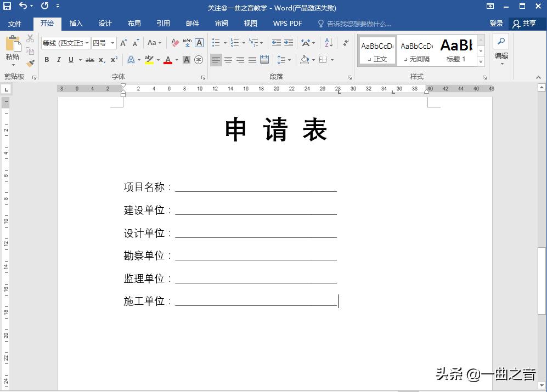Click the strikethrough icon
The width and height of the screenshot is (547, 392).
pyautogui.click(x=91, y=60)
